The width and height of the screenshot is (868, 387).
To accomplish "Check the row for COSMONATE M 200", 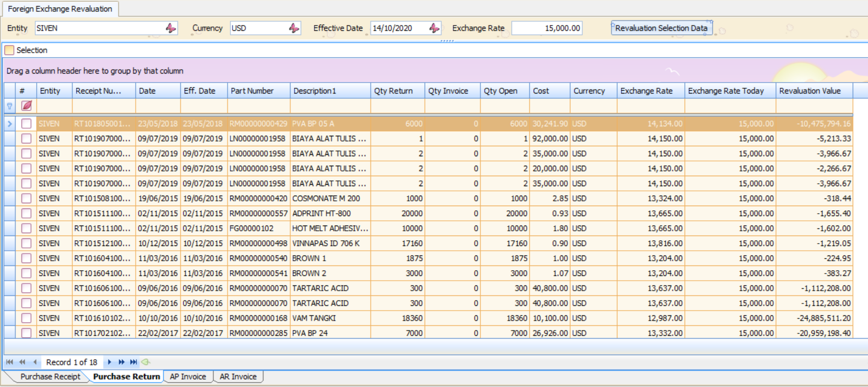I will pos(27,198).
